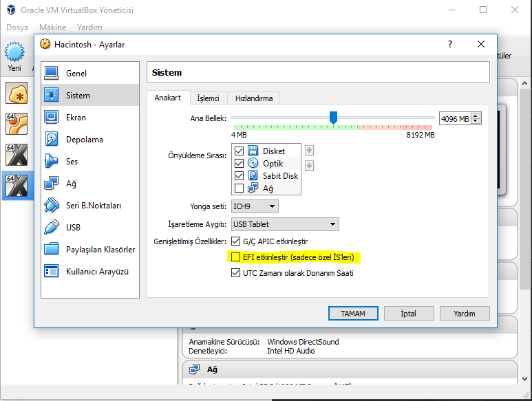Screen dimensions: 532x401
Task: Click the Yardım help button in dialog
Action: (465, 314)
